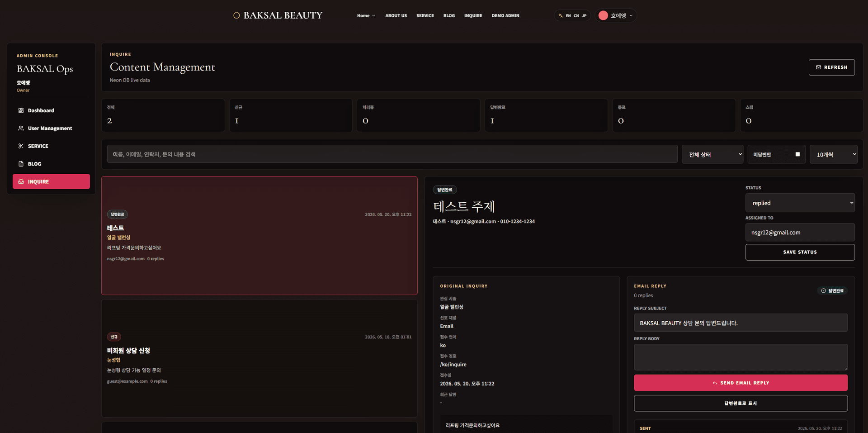Image resolution: width=868 pixels, height=433 pixels.
Task: Click the guest@example.com text
Action: point(127,381)
